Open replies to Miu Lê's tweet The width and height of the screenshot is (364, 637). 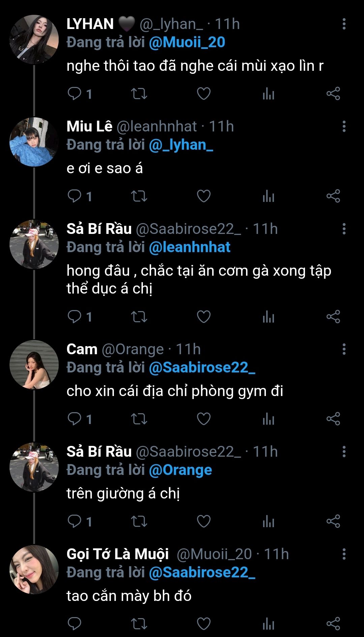tap(74, 196)
